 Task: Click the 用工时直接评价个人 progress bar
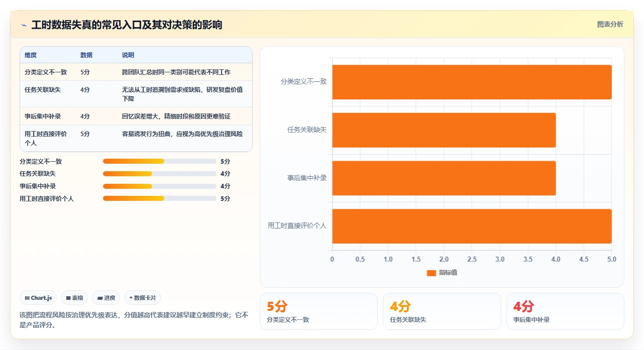coord(160,198)
